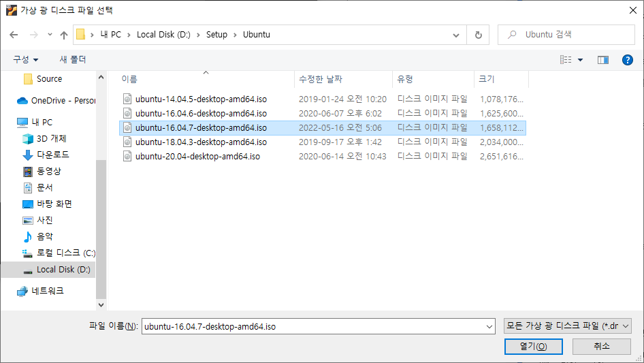
Task: Expand file name history dropdown
Action: click(489, 326)
